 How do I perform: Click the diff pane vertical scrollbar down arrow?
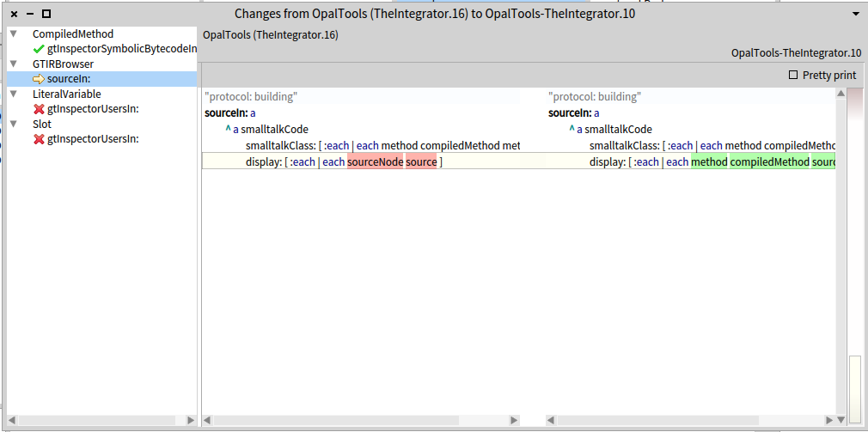click(x=840, y=420)
